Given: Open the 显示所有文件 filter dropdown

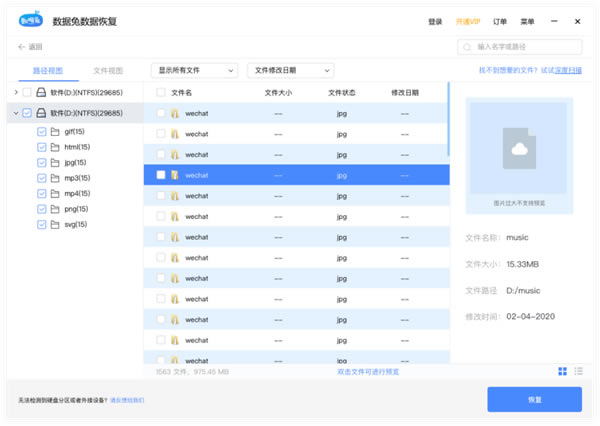Looking at the screenshot, I should [194, 70].
